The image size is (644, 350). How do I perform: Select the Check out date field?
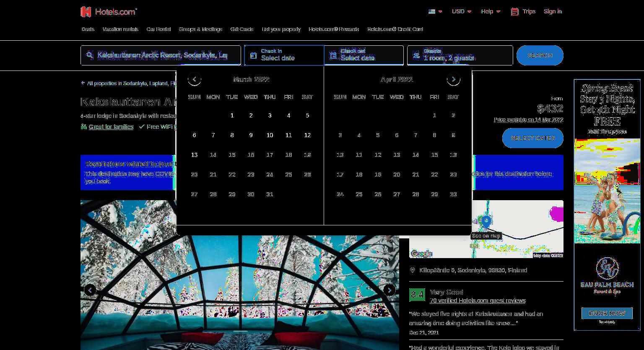tap(364, 55)
